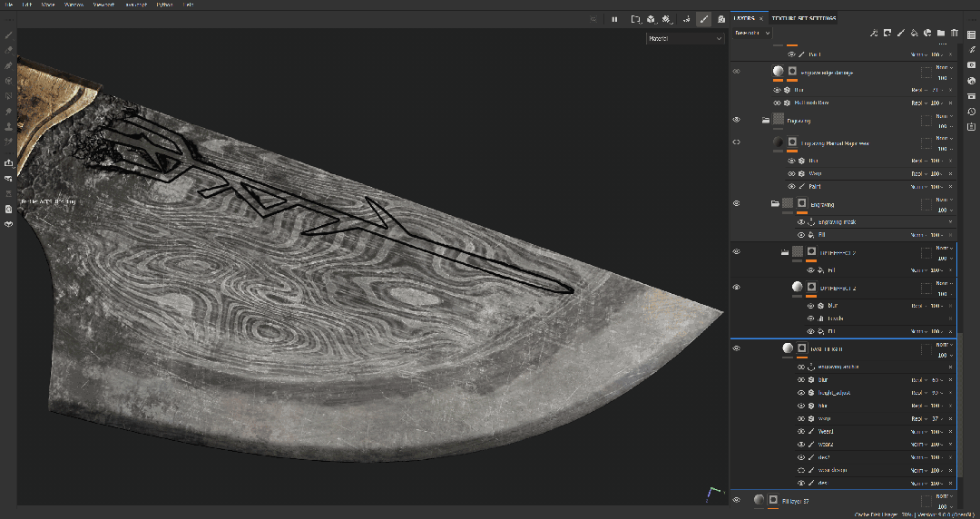This screenshot has width=980, height=519.
Task: Select the Material Picker tool
Action: click(9, 142)
